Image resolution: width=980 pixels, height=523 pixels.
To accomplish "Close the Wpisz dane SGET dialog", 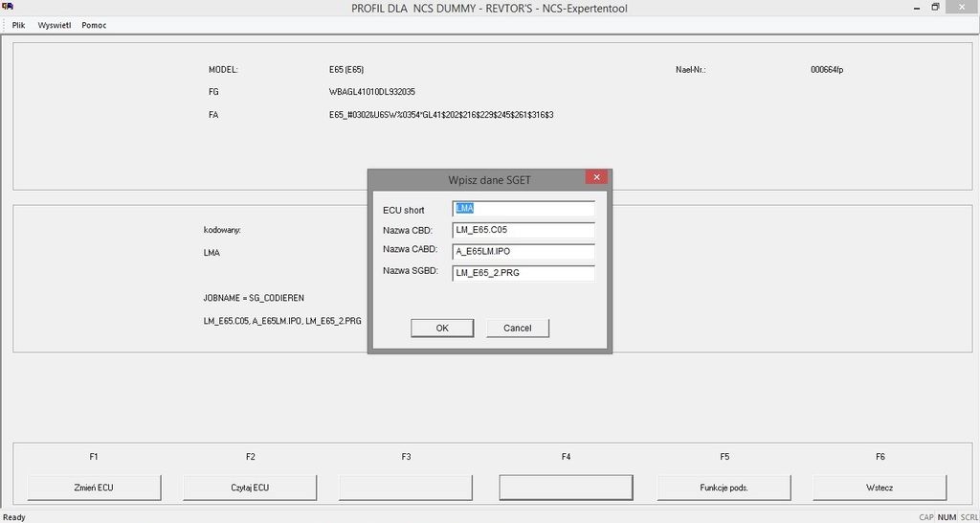I will click(x=596, y=177).
